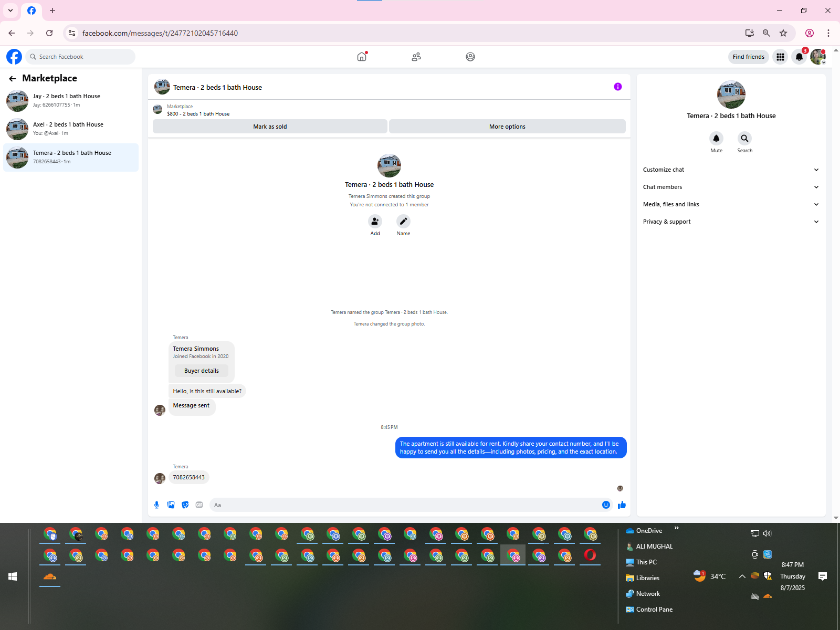840x630 pixels.
Task: Click the Aa message input box
Action: pyautogui.click(x=404, y=505)
